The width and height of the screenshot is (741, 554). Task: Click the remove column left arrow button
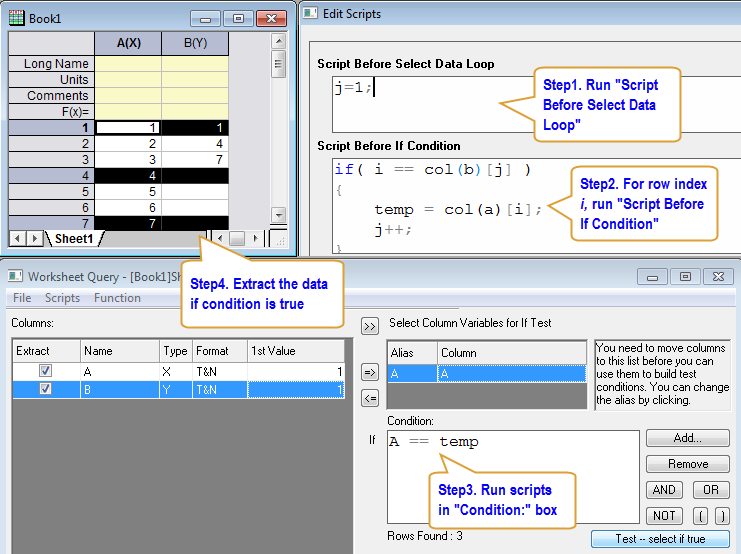370,399
